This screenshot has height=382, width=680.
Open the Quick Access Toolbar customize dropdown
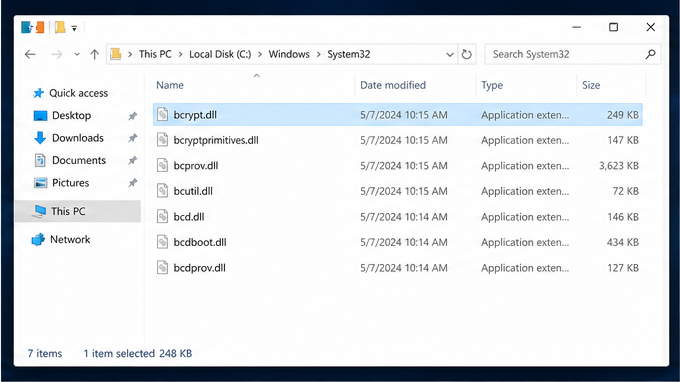click(x=74, y=28)
